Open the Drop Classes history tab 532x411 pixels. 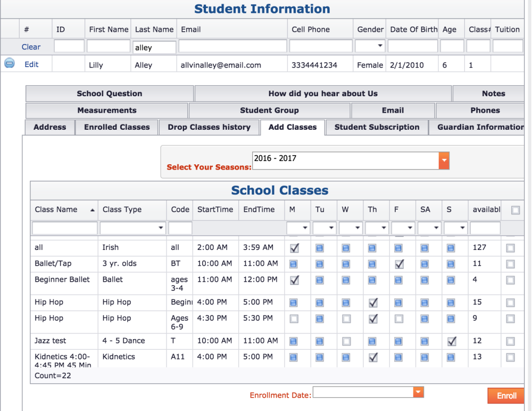pos(209,127)
